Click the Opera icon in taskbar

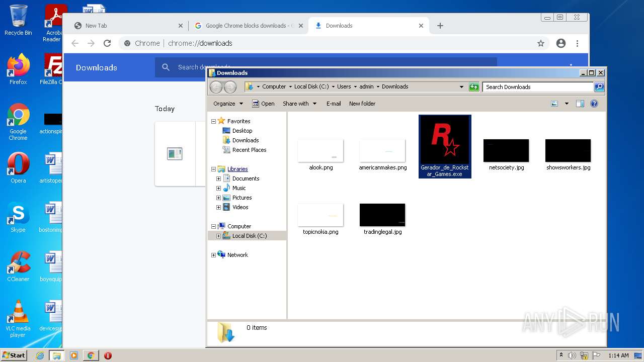(108, 355)
